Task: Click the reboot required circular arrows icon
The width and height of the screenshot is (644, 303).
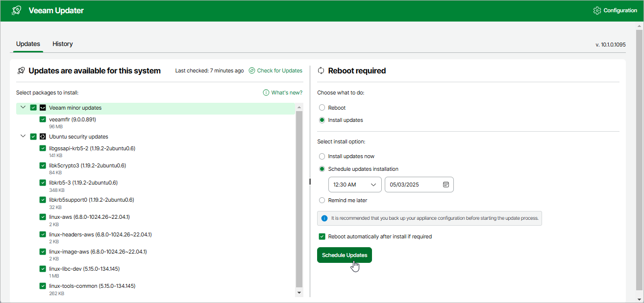Action: 321,70
